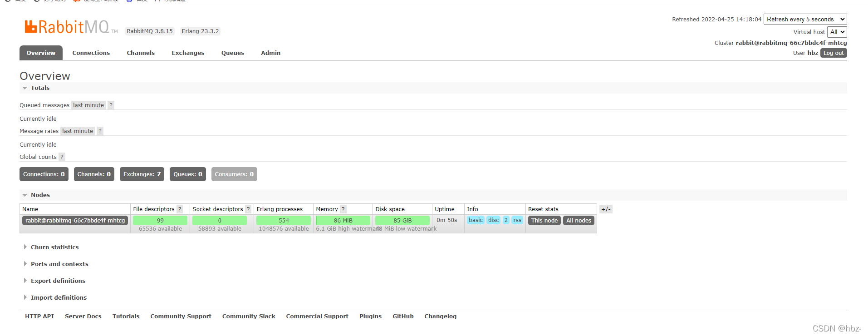Viewport: 868px width, 336px height.
Task: Open the Queues tab
Action: (233, 53)
